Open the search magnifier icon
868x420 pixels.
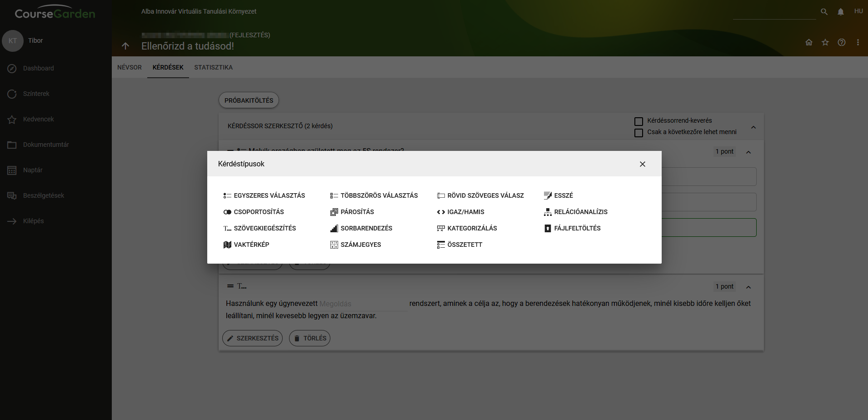click(824, 12)
